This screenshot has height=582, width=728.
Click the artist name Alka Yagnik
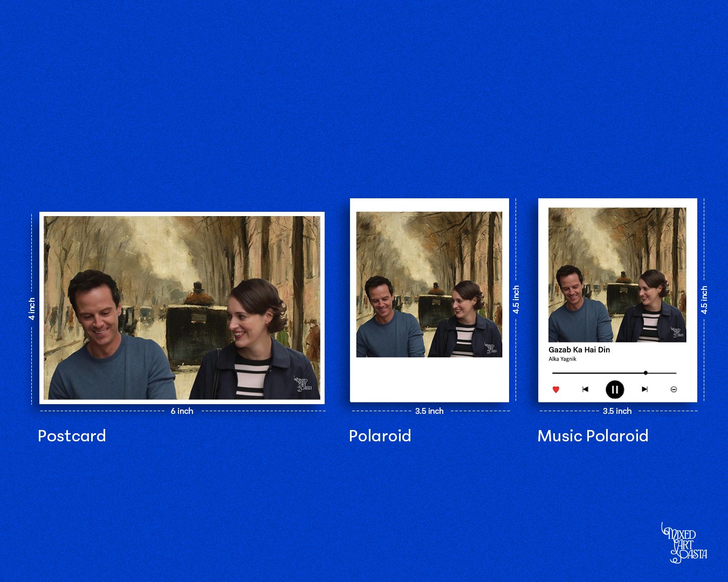click(x=562, y=359)
